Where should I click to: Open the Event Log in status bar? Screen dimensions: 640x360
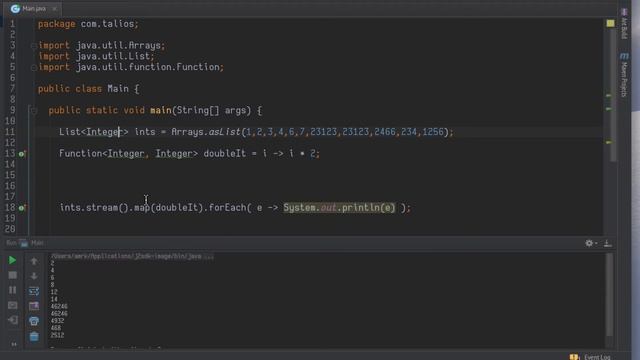pyautogui.click(x=591, y=357)
